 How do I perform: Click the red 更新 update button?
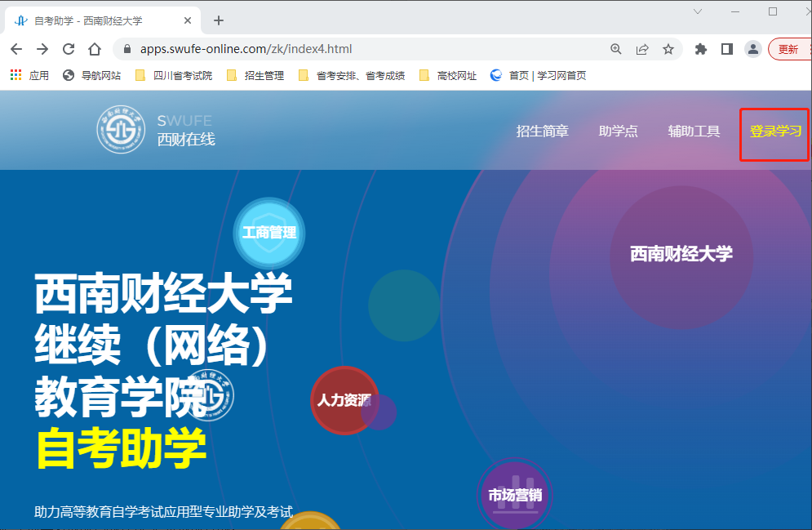point(788,49)
